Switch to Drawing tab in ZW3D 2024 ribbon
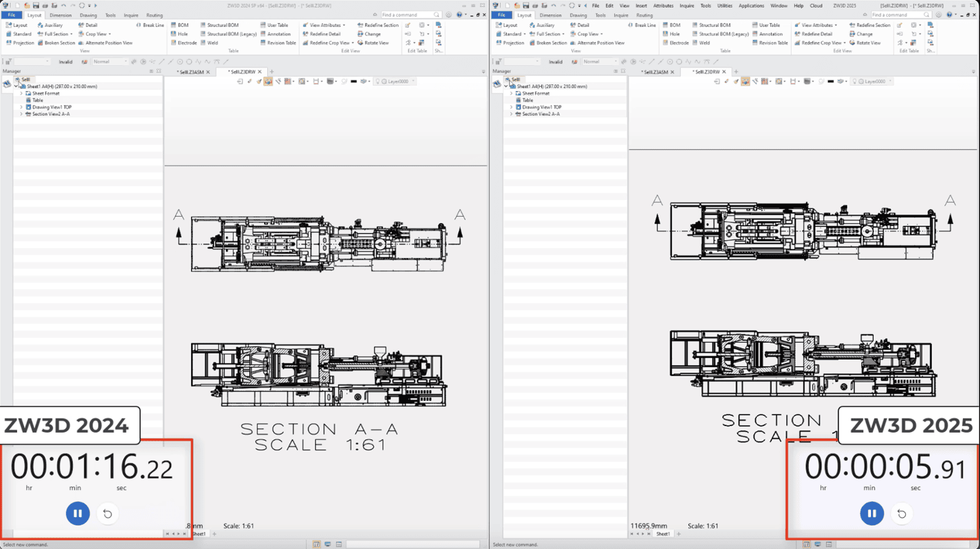The width and height of the screenshot is (980, 549). coord(88,15)
